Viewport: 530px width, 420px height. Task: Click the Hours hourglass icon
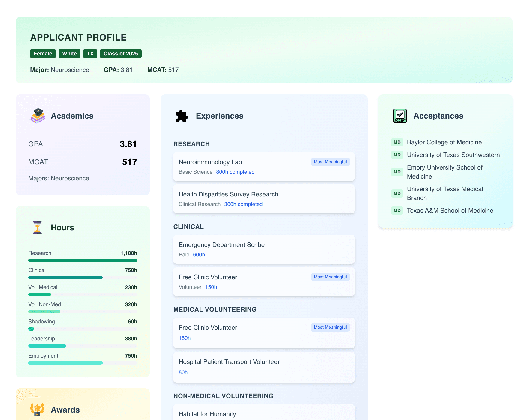click(x=37, y=228)
